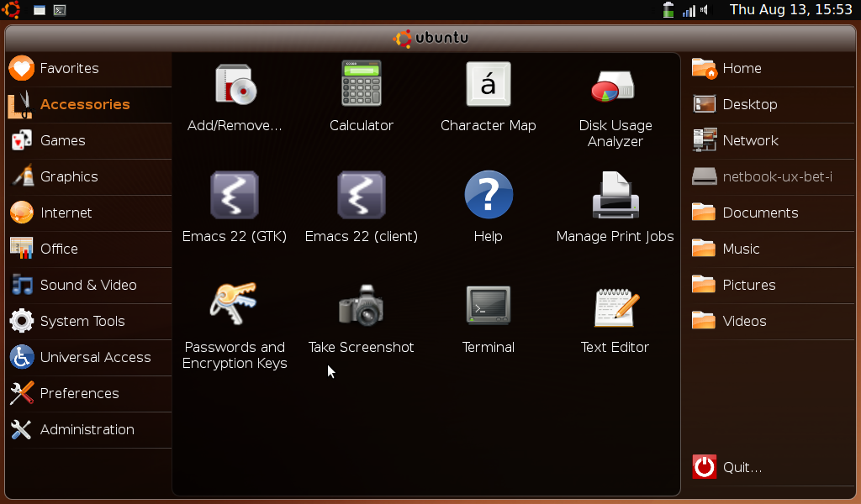This screenshot has height=504, width=861.
Task: Launch Passwords and Encryption Keys
Action: point(235,326)
